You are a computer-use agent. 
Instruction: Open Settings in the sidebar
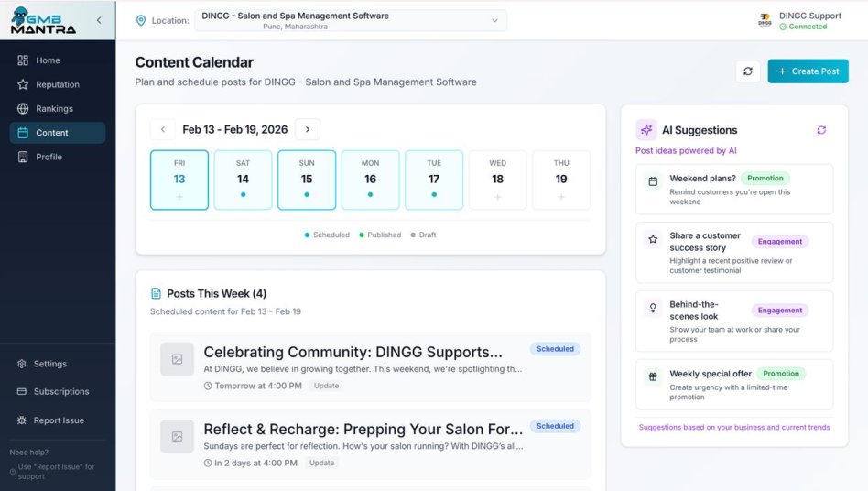point(58,364)
